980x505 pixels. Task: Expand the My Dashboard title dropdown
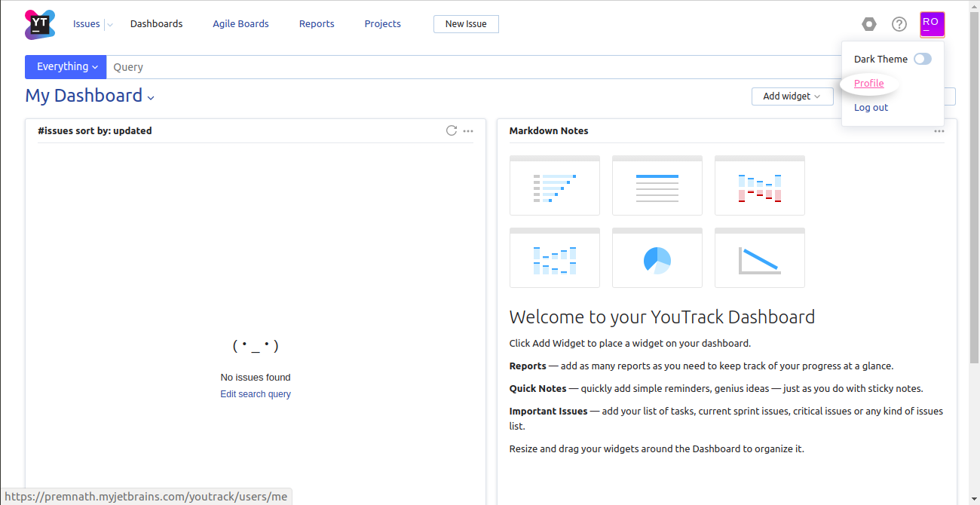click(151, 97)
